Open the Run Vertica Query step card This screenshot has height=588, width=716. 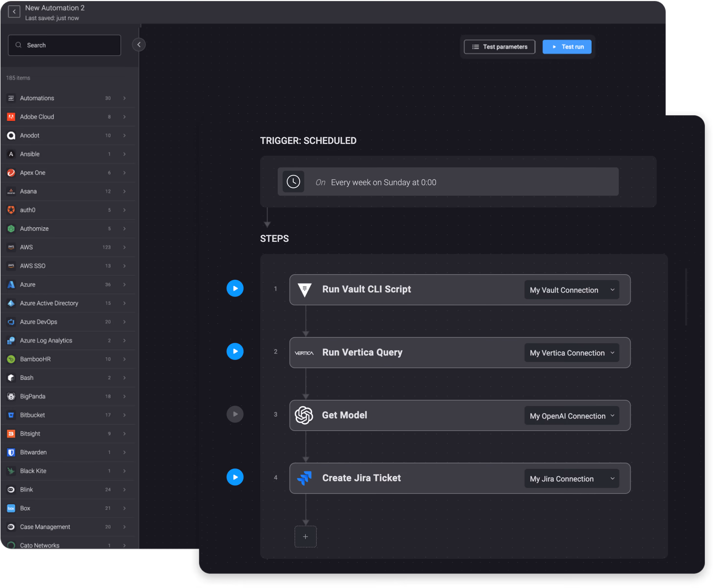tap(460, 353)
